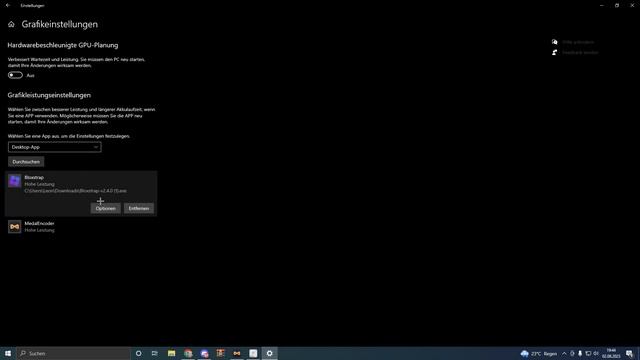Image resolution: width=640 pixels, height=360 pixels.
Task: Open the taskbar clock and date
Action: click(611, 353)
